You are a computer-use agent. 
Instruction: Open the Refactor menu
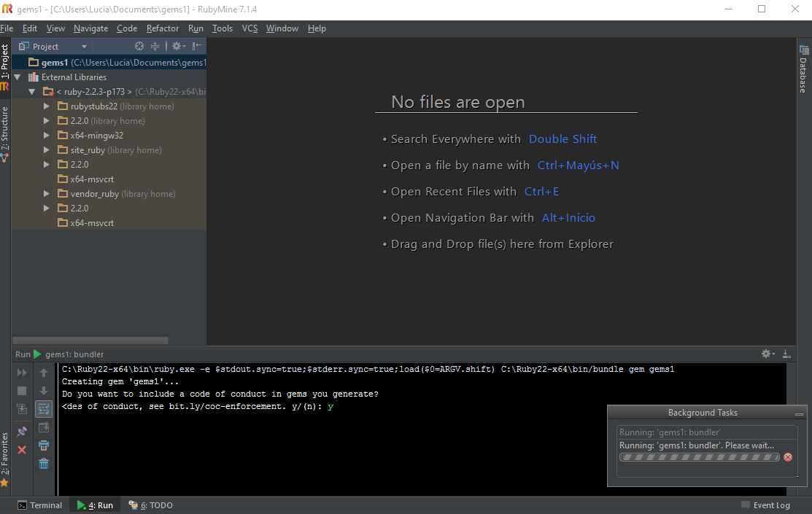click(163, 28)
